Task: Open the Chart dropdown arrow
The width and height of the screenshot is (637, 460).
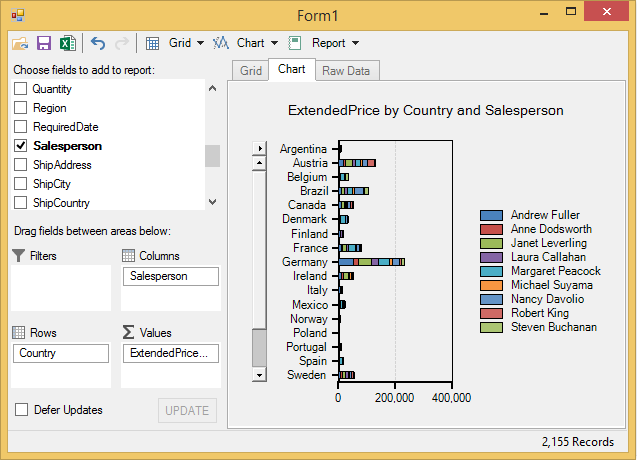Action: coord(274,43)
